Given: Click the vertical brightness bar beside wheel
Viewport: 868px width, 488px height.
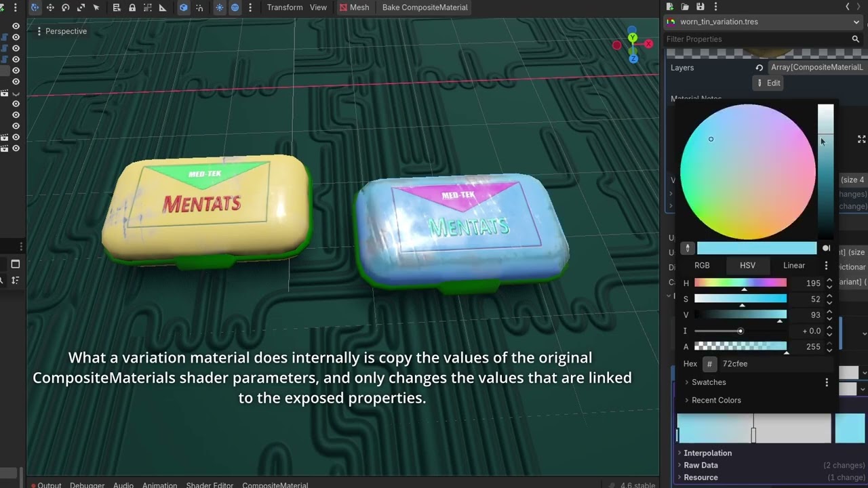Looking at the screenshot, I should [x=825, y=172].
